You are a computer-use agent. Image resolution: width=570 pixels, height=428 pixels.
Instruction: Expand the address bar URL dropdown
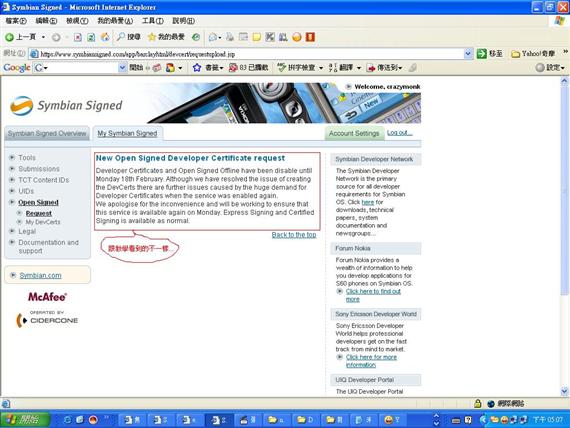(x=468, y=54)
